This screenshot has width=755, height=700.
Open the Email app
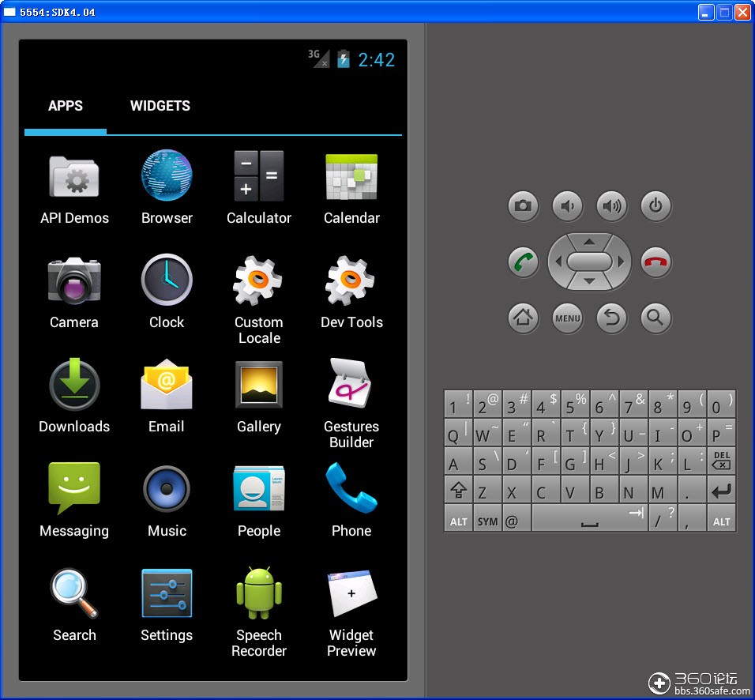pyautogui.click(x=167, y=396)
